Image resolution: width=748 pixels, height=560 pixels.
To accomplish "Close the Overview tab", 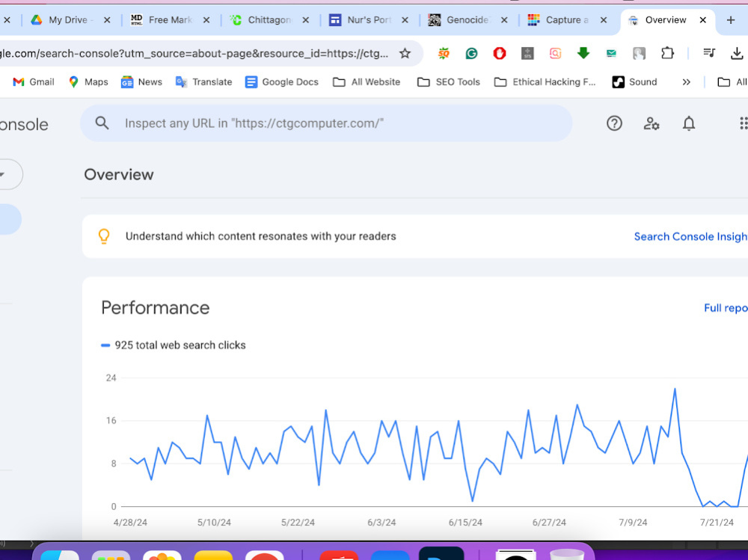I will tap(702, 20).
